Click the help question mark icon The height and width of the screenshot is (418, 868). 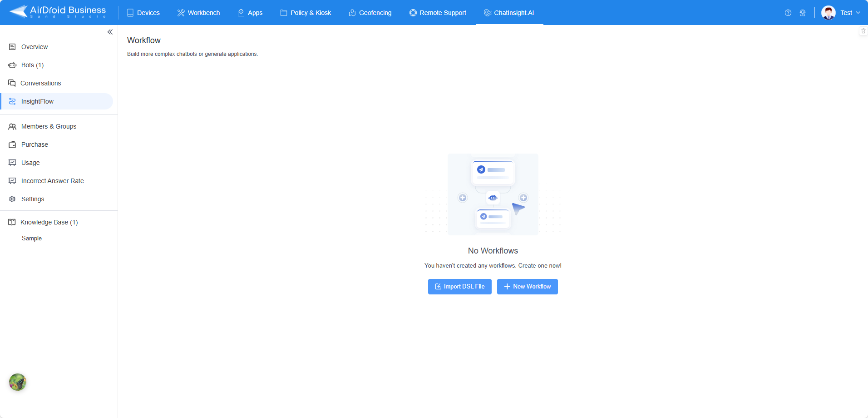tap(788, 13)
